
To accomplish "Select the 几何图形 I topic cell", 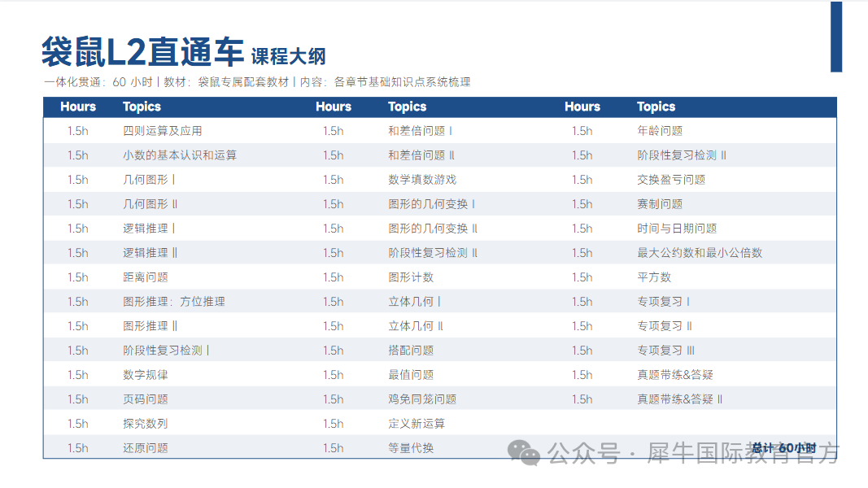I will tap(149, 180).
